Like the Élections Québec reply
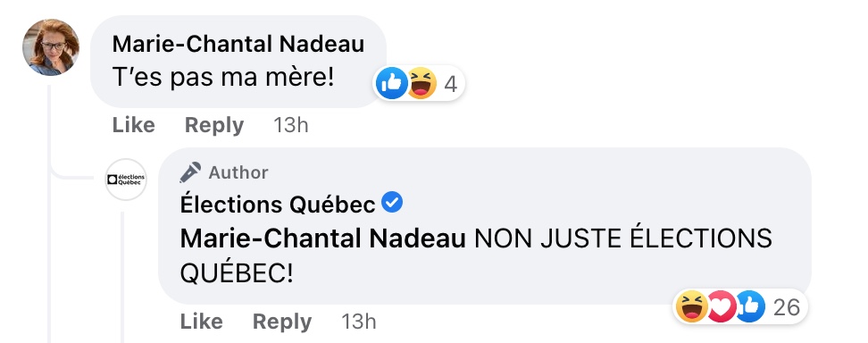 pos(202,322)
